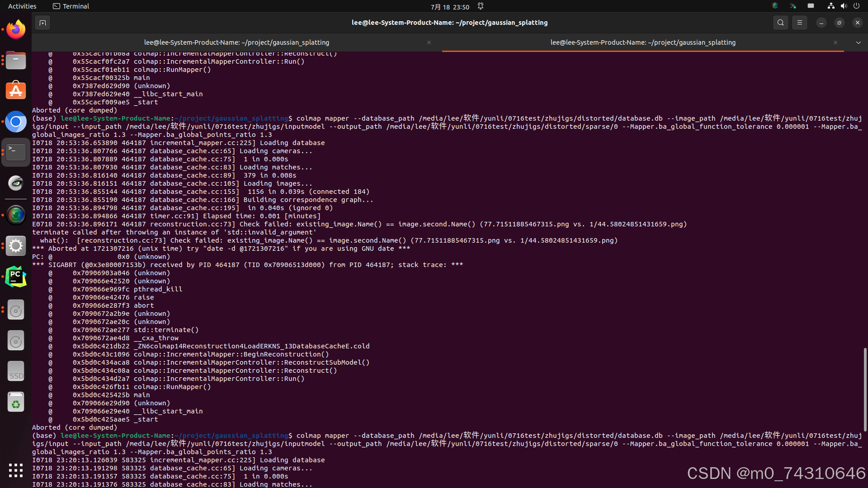Open the terminal hamburger menu

(800, 23)
